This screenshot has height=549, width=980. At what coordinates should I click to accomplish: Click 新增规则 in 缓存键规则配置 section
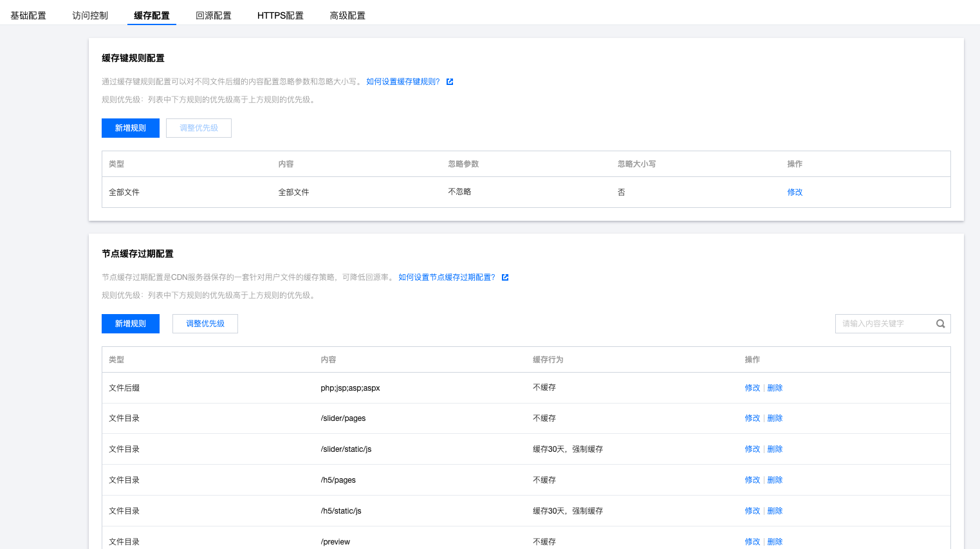131,128
